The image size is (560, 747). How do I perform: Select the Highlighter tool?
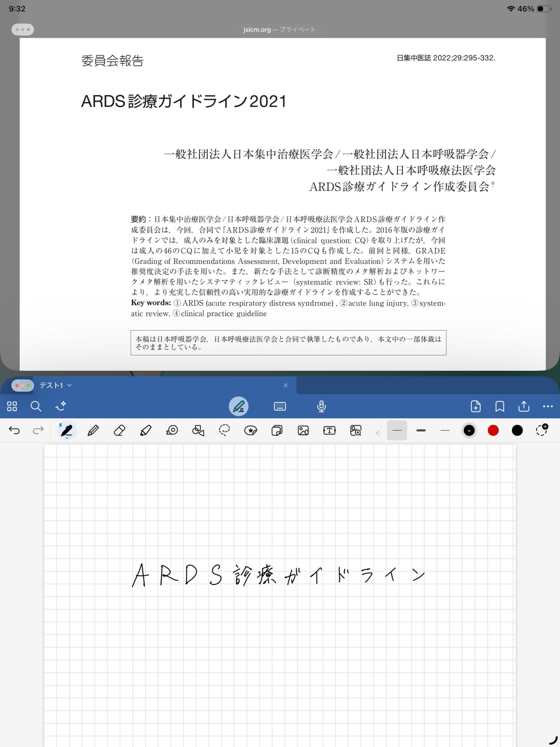(x=146, y=430)
